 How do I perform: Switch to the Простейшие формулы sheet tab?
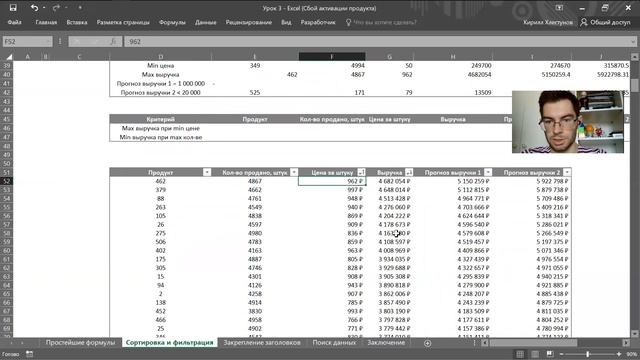(x=80, y=343)
